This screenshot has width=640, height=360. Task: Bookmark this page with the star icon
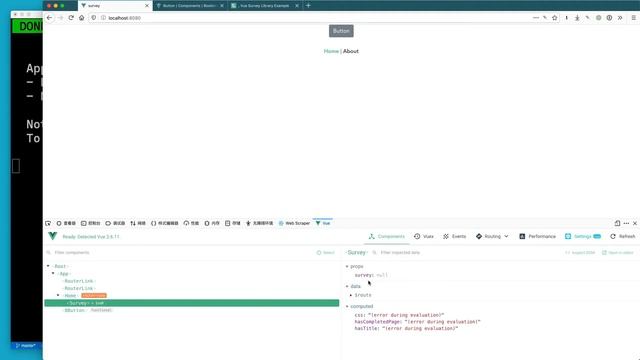point(554,18)
